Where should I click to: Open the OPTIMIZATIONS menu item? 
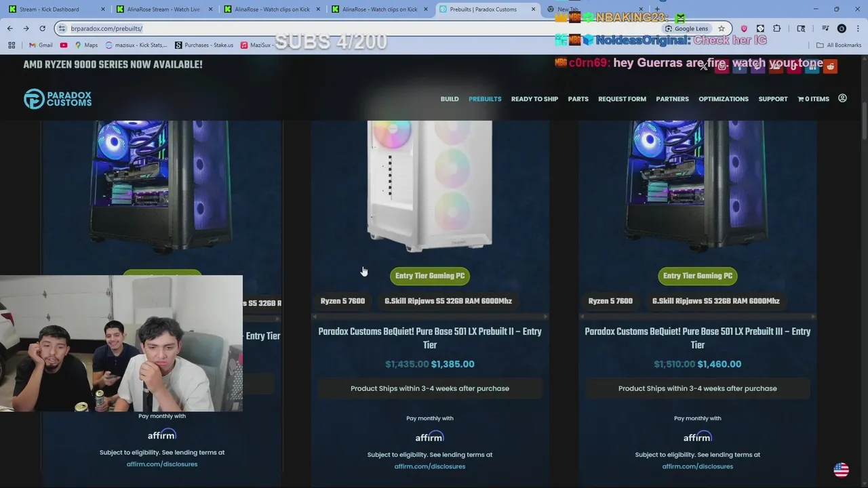pos(724,99)
